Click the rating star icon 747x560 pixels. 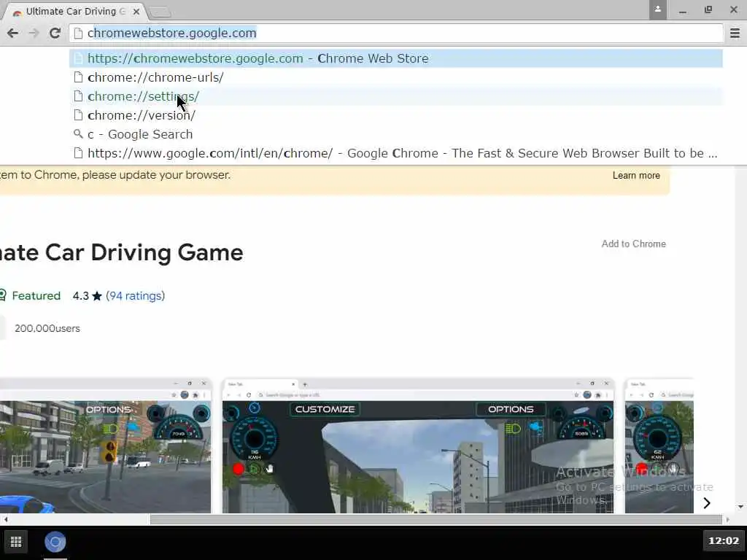(97, 296)
